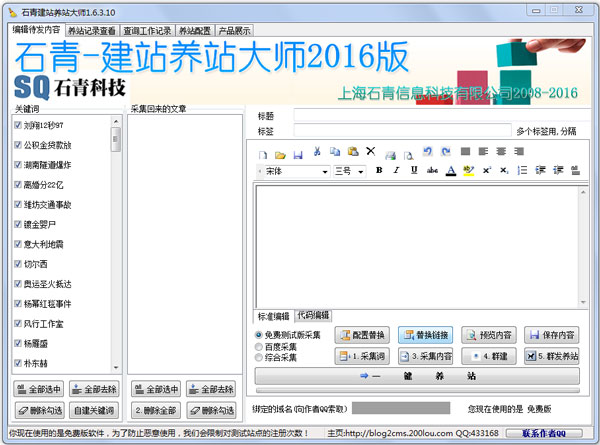The width and height of the screenshot is (600, 445).
Task: Insert a numbered list
Action: 522,170
